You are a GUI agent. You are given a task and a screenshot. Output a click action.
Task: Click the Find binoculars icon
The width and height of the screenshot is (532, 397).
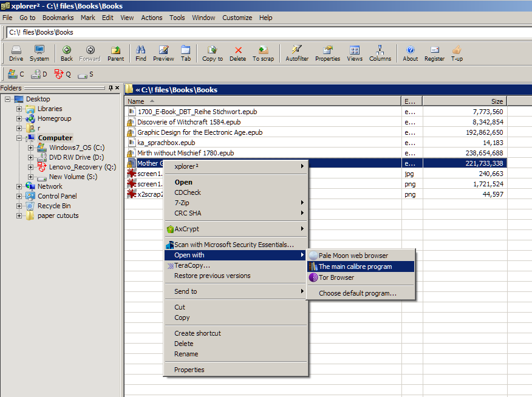141,53
